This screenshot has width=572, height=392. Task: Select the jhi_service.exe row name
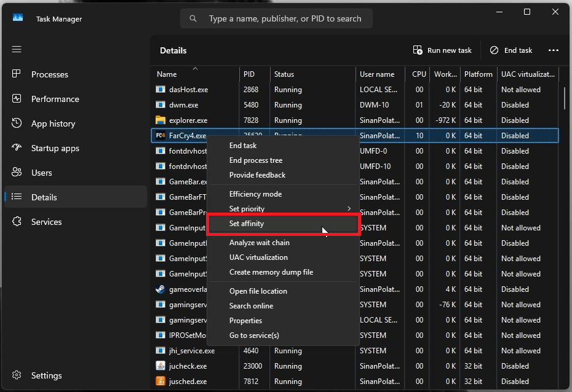[x=192, y=350]
